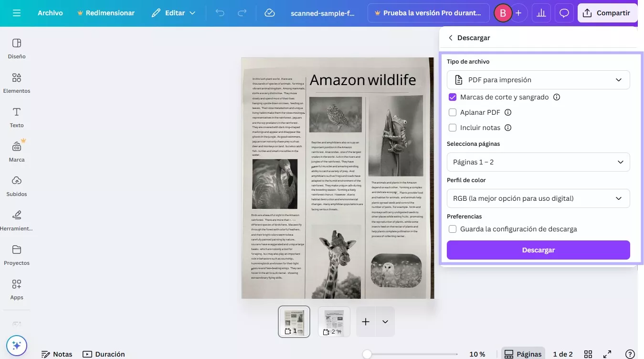Click the Amazon wildlife page canvas

(x=338, y=178)
